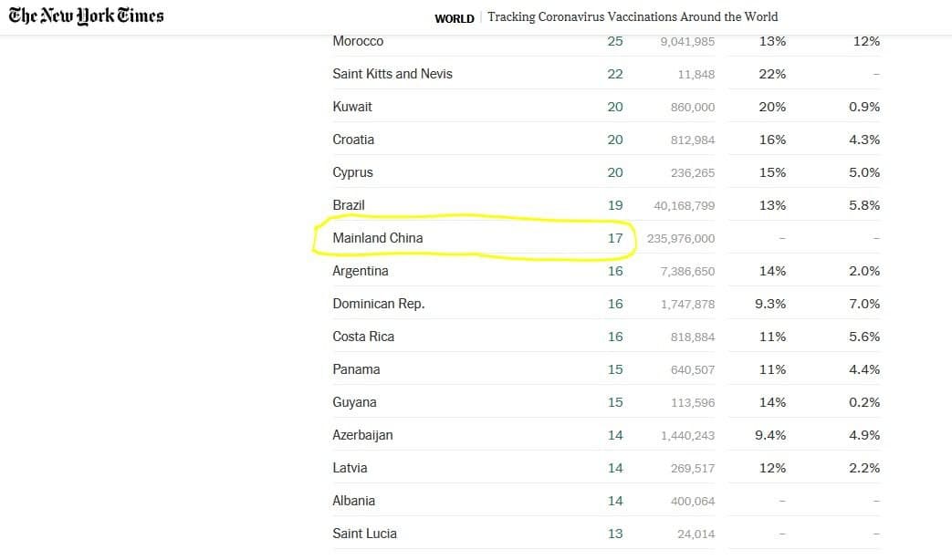Click Brazil's 5.8% fully vaccinated value
The width and height of the screenshot is (952, 560).
coord(864,206)
